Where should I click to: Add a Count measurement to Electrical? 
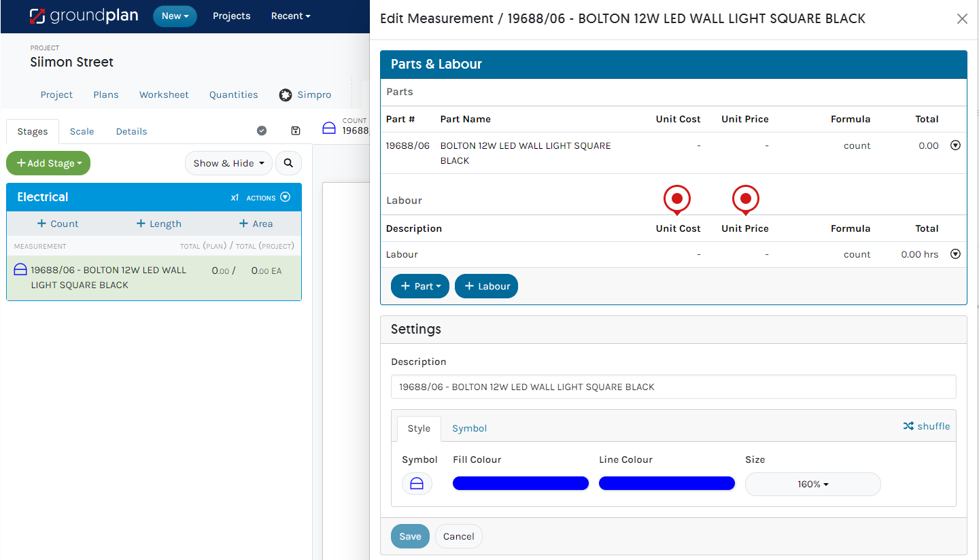point(58,224)
